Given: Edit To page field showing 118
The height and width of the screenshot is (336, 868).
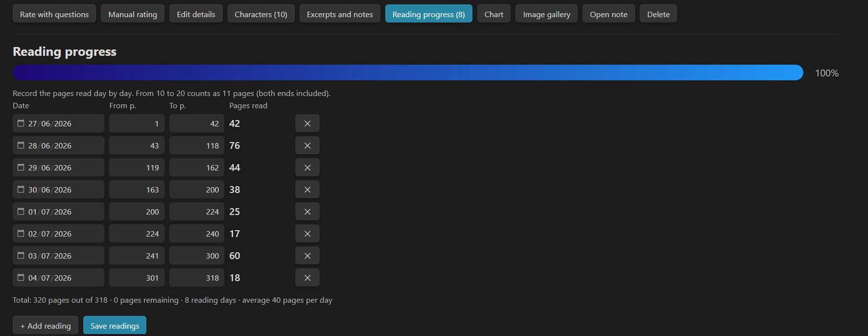Looking at the screenshot, I should (197, 145).
